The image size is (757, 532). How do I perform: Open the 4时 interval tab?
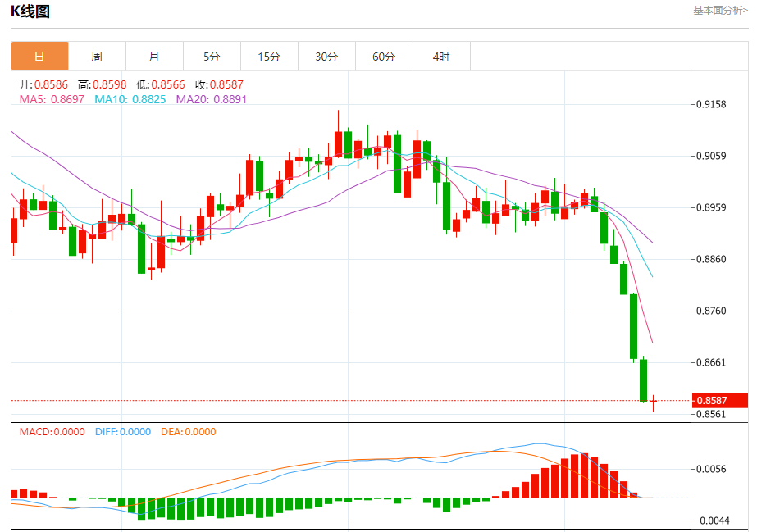442,57
